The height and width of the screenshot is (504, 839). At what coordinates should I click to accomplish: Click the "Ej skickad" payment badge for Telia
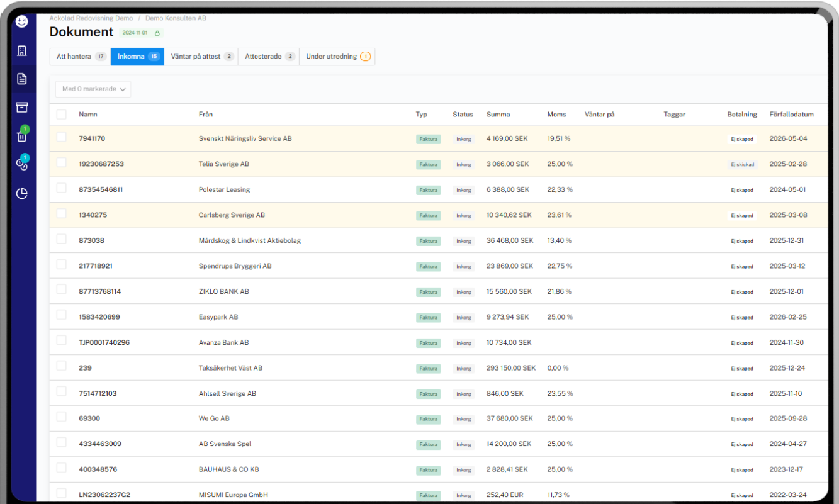point(742,164)
